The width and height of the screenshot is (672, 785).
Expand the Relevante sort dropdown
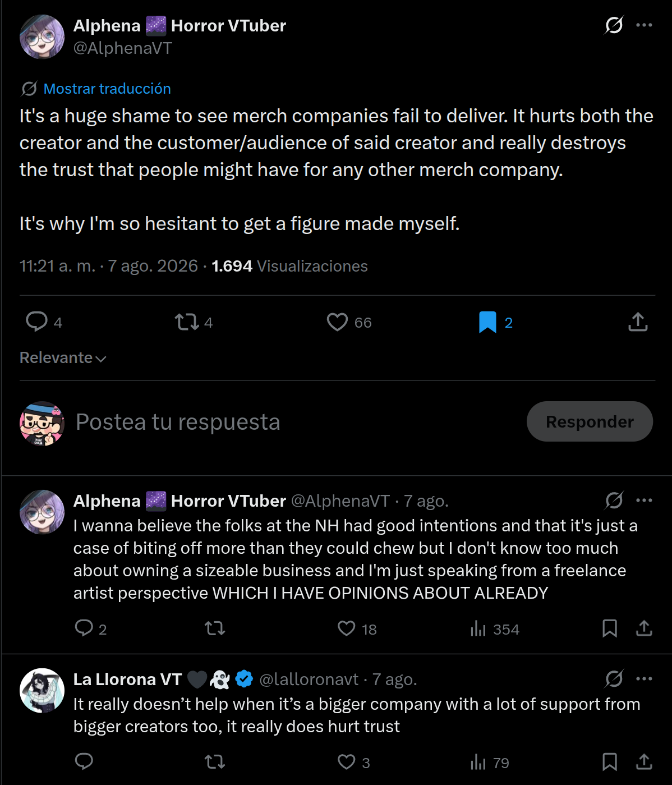click(x=63, y=358)
